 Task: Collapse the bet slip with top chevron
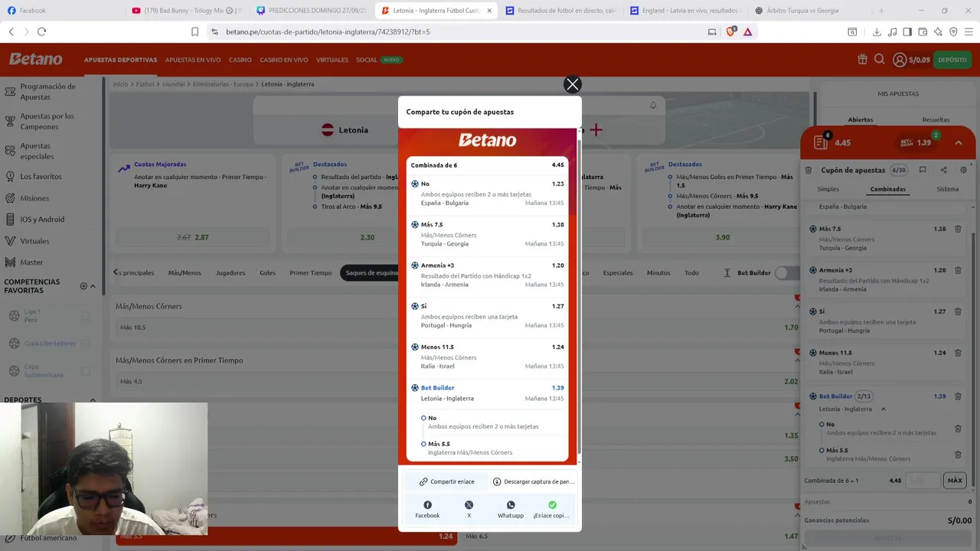[959, 142]
